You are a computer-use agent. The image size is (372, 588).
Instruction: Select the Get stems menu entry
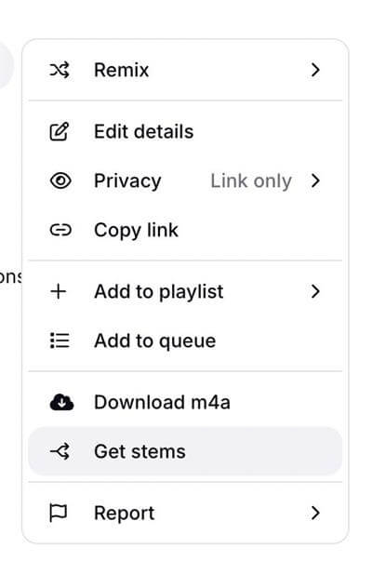[x=185, y=451]
